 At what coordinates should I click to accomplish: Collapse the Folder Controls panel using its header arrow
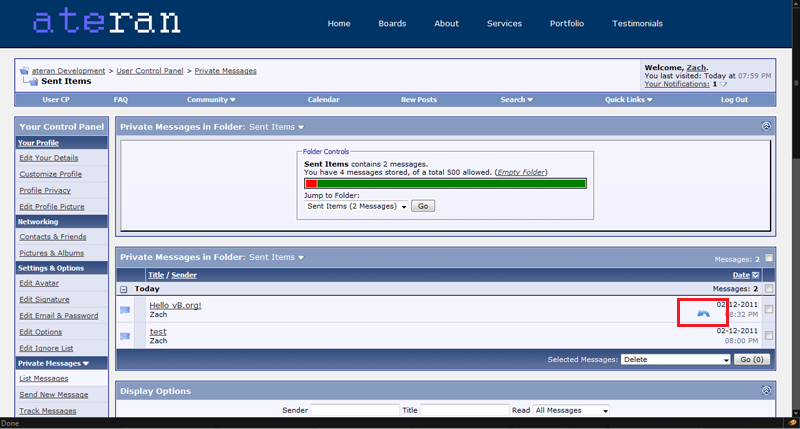(x=766, y=127)
